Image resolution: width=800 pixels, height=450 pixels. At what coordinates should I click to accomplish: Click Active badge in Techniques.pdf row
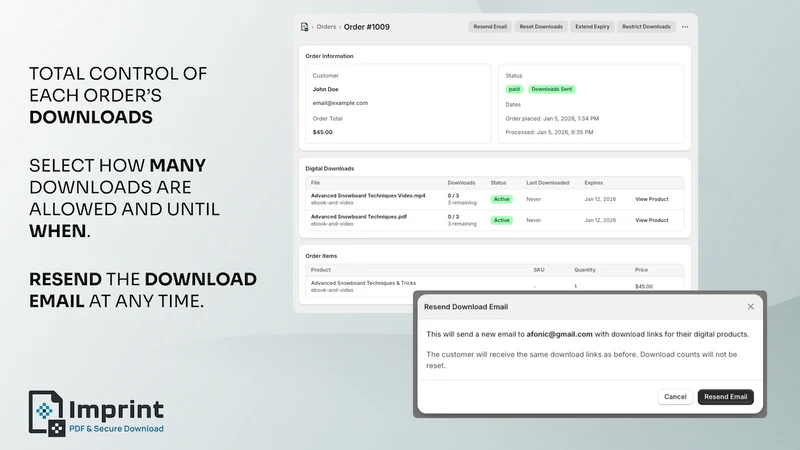(x=502, y=220)
